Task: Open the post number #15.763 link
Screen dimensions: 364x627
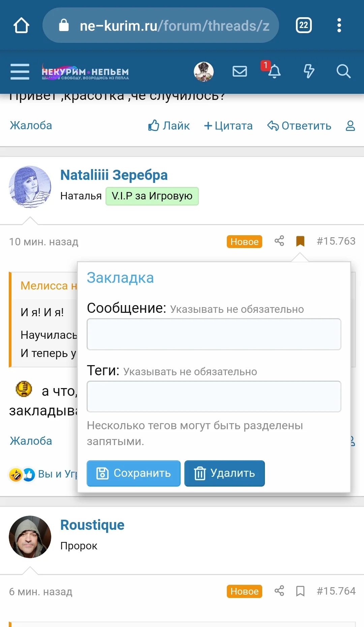Action: tap(336, 241)
